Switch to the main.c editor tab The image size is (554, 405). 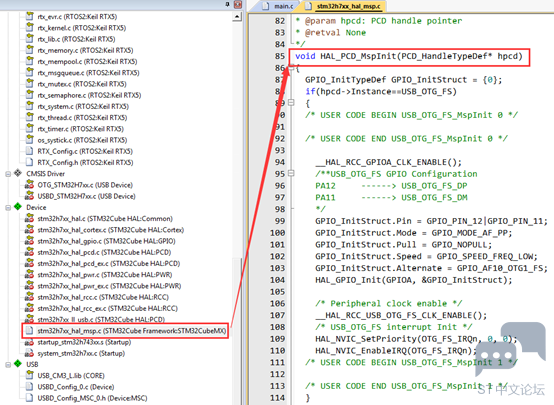(x=278, y=6)
